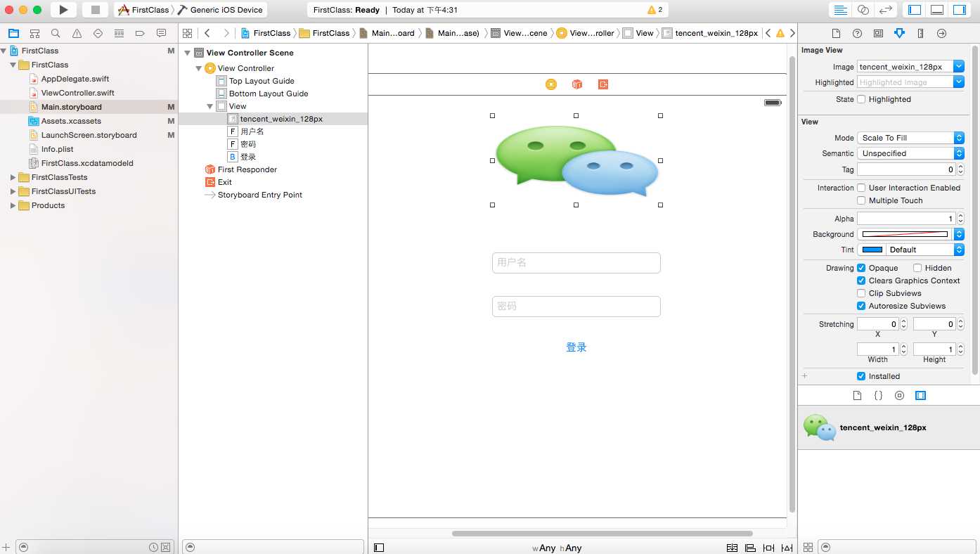Click the blue 登录 button on canvas

point(576,347)
